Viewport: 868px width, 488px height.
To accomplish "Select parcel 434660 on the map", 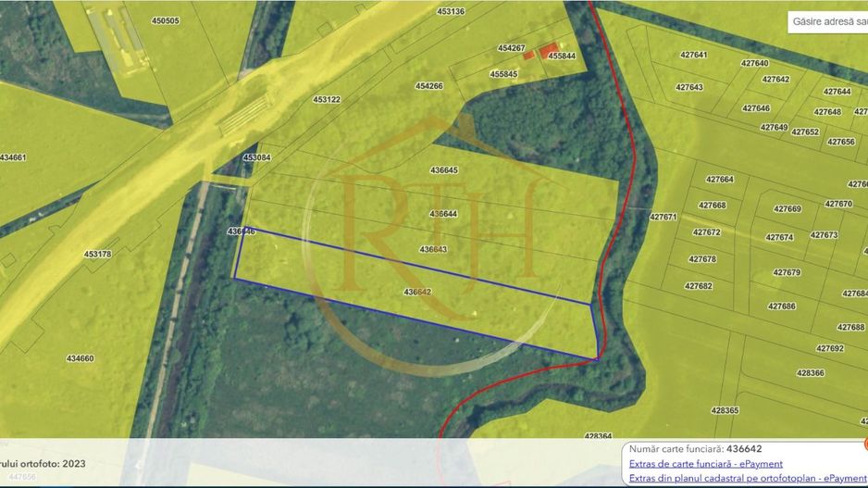I will click(x=80, y=358).
